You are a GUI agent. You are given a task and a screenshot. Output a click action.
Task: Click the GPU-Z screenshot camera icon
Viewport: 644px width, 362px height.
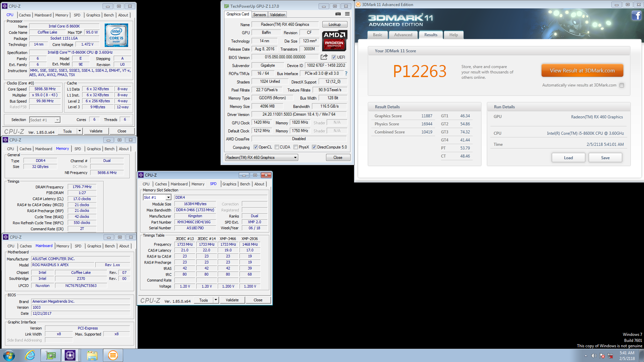coord(338,14)
